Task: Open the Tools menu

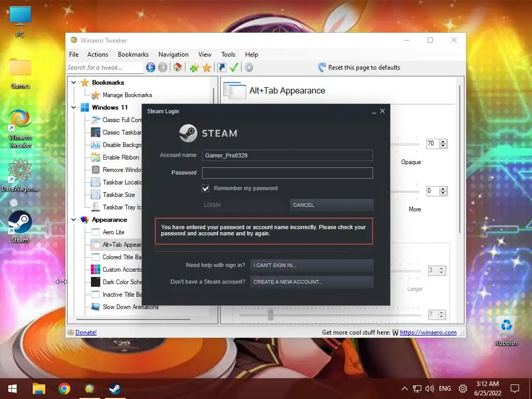Action: 229,54
